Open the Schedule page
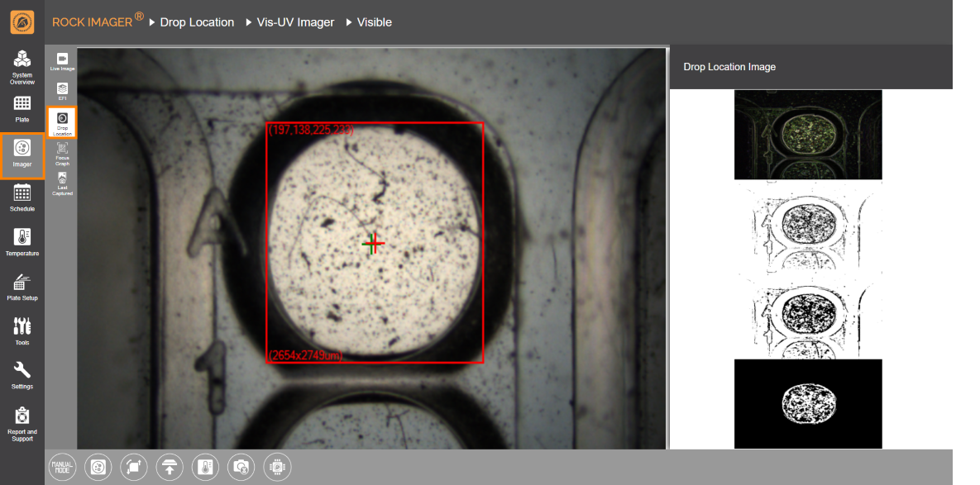The height and width of the screenshot is (485, 980). [22, 198]
